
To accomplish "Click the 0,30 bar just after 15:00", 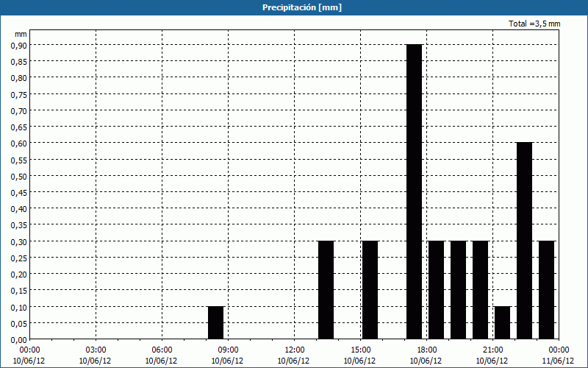I will coord(370,290).
